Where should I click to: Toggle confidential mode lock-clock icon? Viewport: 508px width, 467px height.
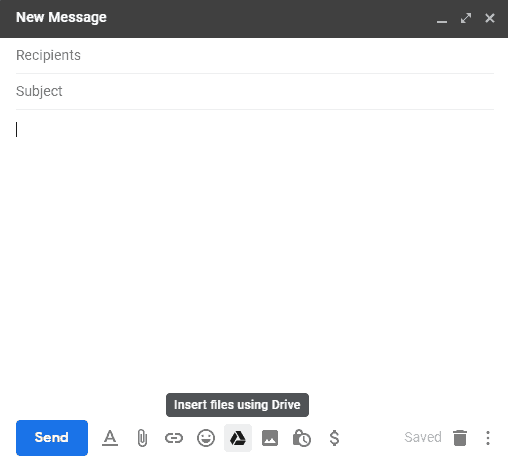pos(302,438)
